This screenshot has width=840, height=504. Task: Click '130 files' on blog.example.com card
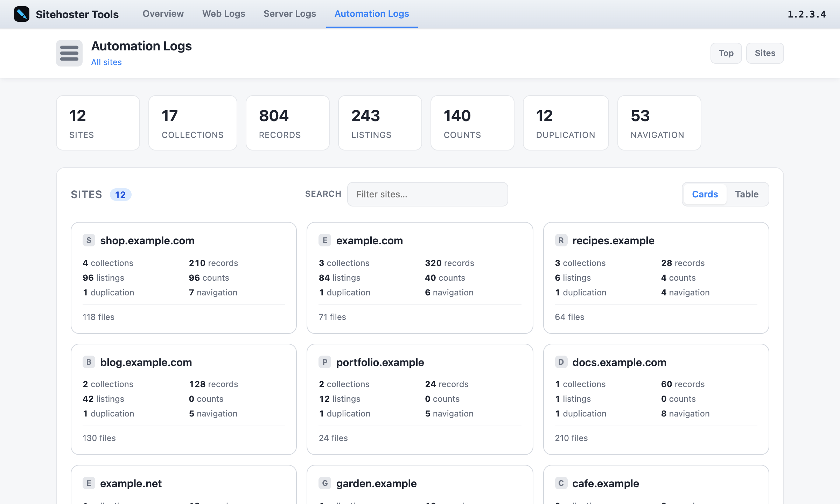[x=99, y=438]
